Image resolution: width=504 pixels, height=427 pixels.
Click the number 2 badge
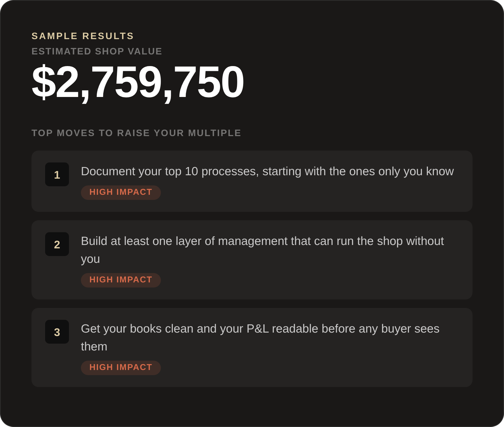click(57, 244)
